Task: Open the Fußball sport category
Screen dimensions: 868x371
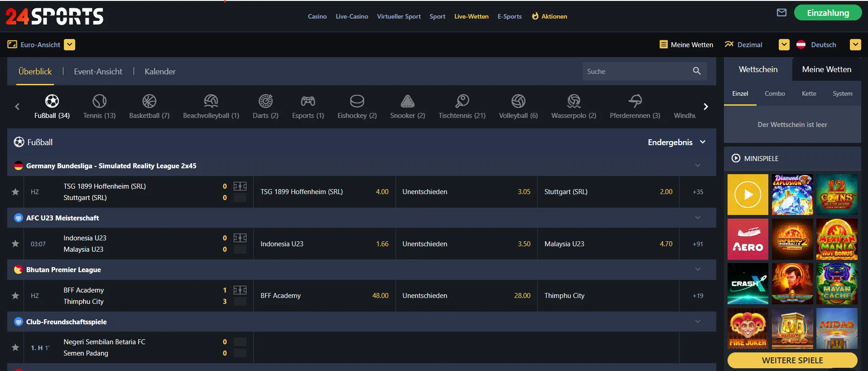Action: click(52, 107)
